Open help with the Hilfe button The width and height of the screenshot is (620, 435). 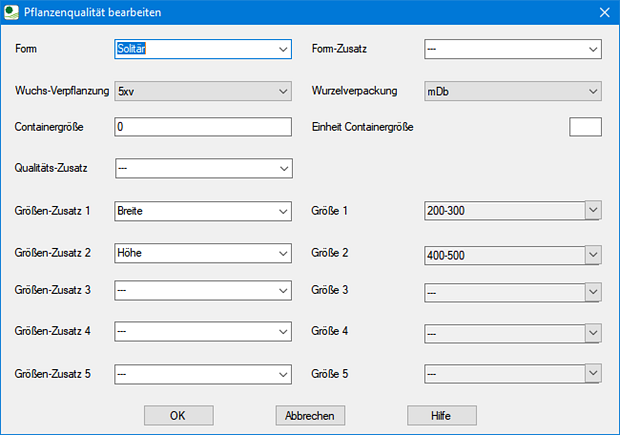(x=441, y=414)
